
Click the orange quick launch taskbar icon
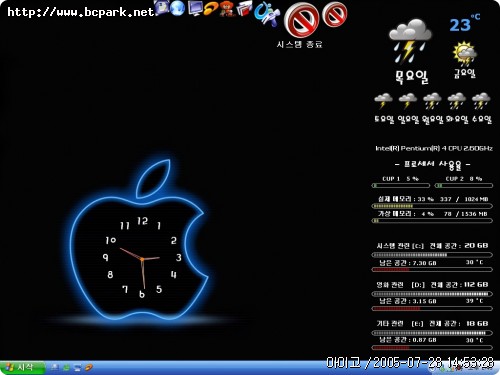89,368
